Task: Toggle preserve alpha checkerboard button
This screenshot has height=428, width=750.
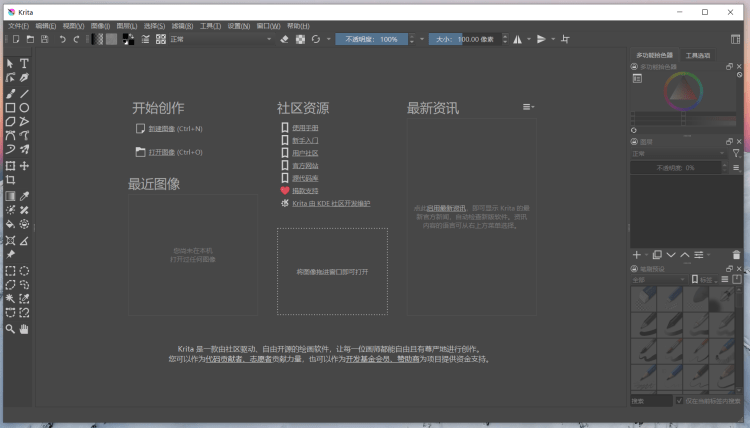Action: pos(300,39)
